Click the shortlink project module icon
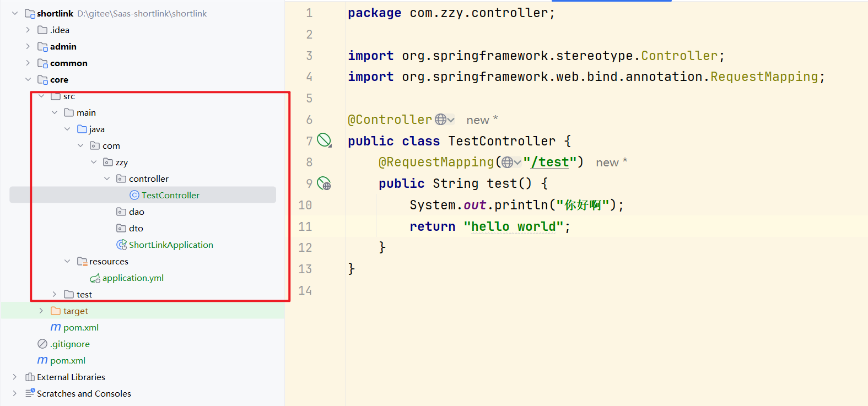Screen dimensions: 868x406 coord(30,13)
